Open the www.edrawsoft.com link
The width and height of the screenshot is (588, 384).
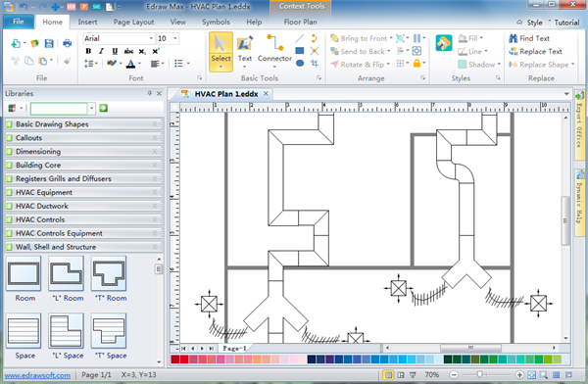37,375
